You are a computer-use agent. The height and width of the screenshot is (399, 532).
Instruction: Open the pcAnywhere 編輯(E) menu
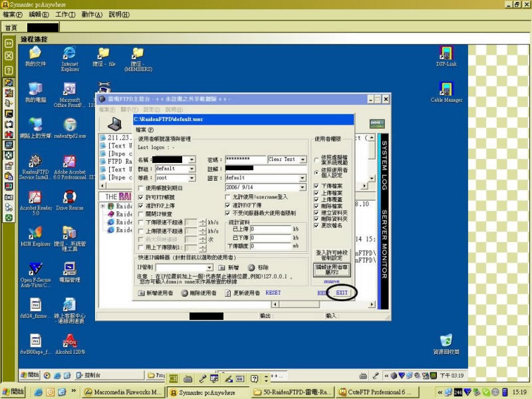(39, 15)
